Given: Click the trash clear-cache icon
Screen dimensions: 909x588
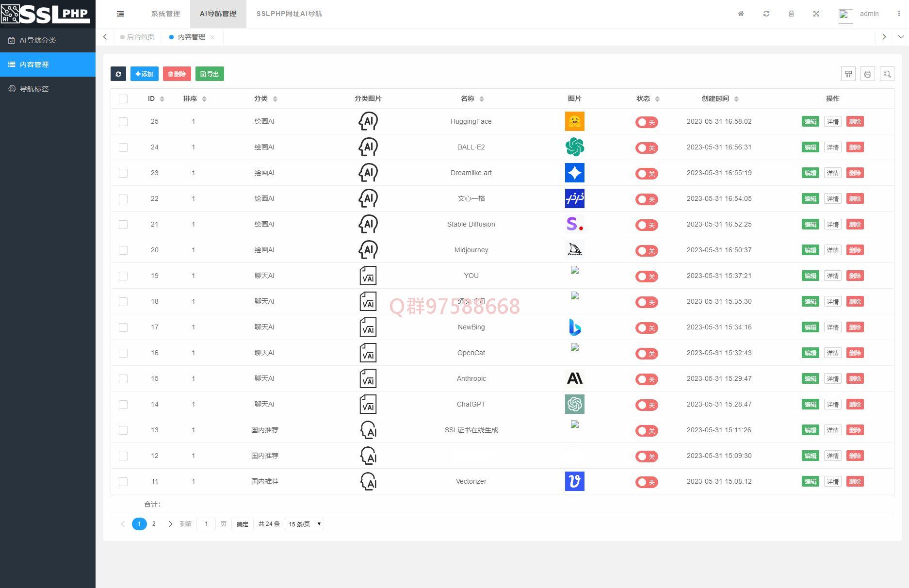Looking at the screenshot, I should 791,14.
